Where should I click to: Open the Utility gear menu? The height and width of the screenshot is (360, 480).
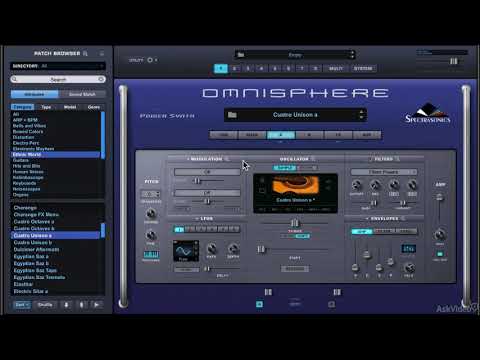click(150, 60)
